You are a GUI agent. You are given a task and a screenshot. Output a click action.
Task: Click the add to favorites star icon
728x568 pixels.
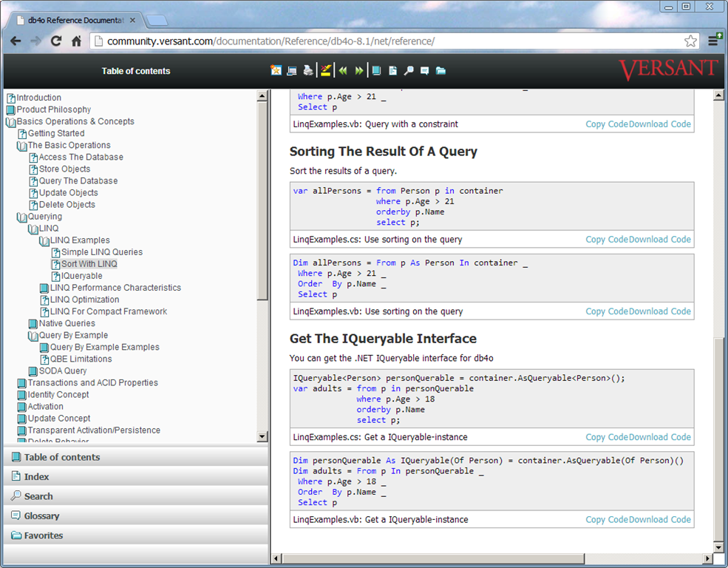click(x=276, y=71)
